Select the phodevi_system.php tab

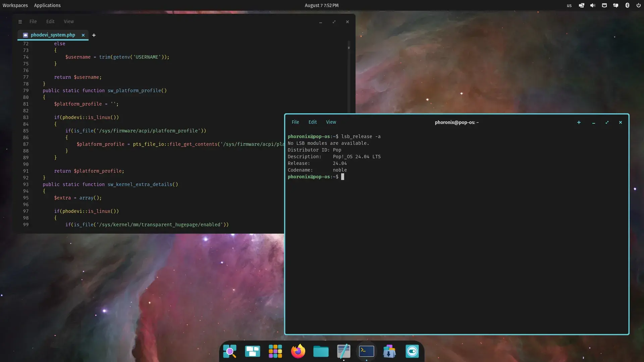click(53, 35)
